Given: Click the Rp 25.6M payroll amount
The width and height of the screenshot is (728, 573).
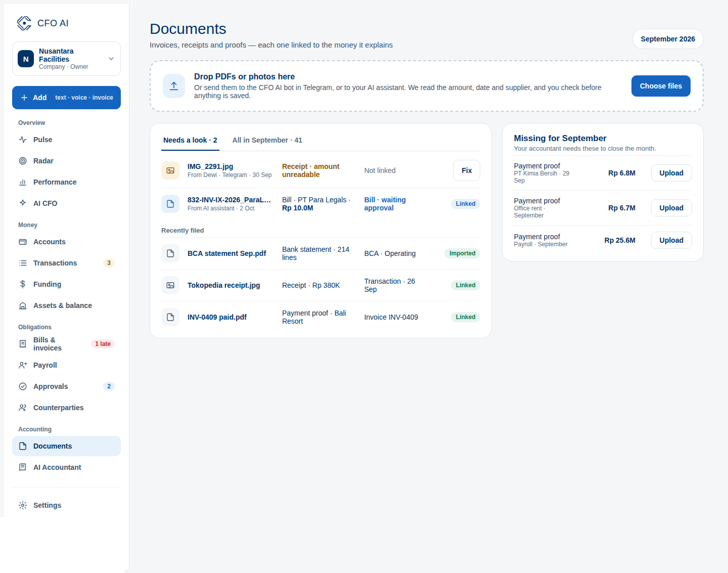Looking at the screenshot, I should point(620,240).
